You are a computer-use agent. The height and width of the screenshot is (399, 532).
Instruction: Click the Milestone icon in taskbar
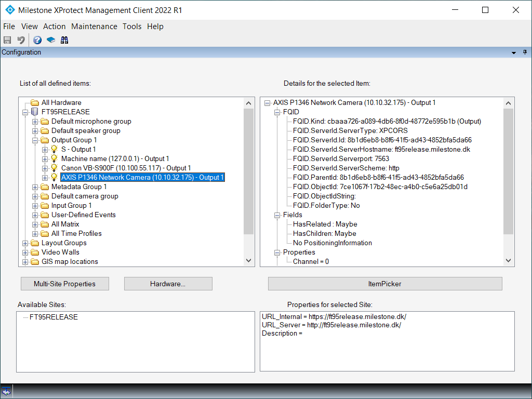pos(6,392)
